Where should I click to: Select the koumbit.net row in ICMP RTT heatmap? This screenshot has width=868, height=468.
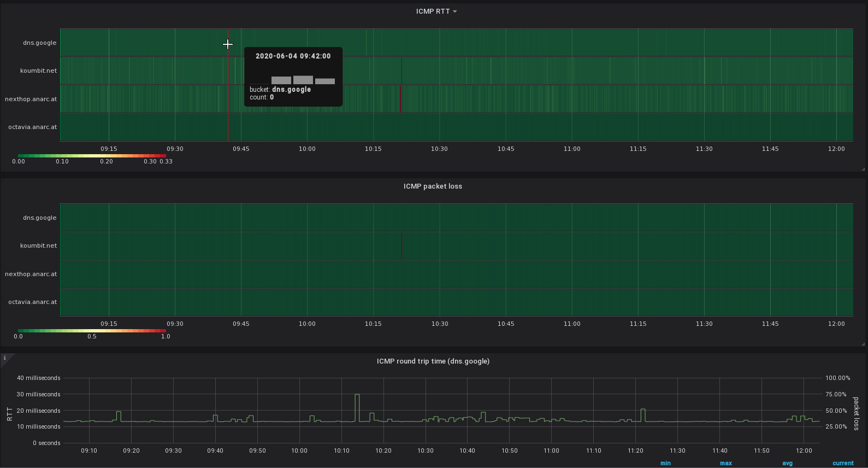click(x=456, y=71)
